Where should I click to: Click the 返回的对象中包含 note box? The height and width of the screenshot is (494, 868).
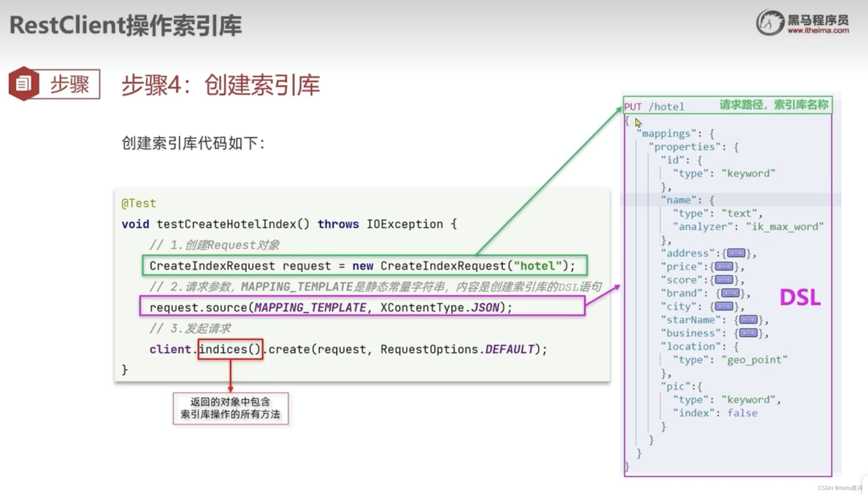(231, 408)
